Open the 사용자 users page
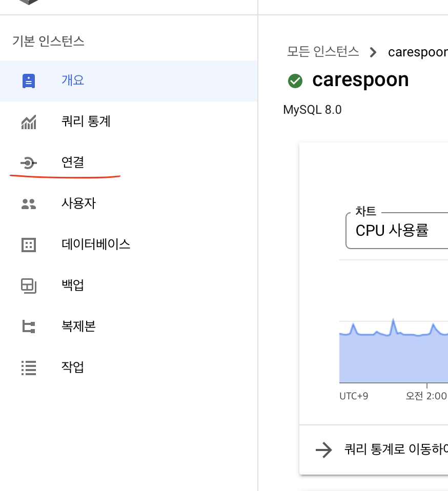 pyautogui.click(x=129, y=203)
